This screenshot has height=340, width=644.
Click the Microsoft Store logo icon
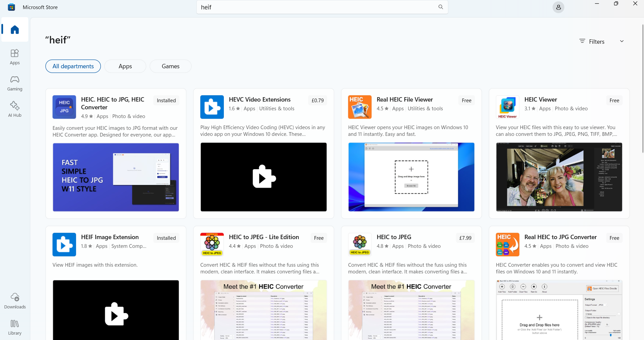11,7
